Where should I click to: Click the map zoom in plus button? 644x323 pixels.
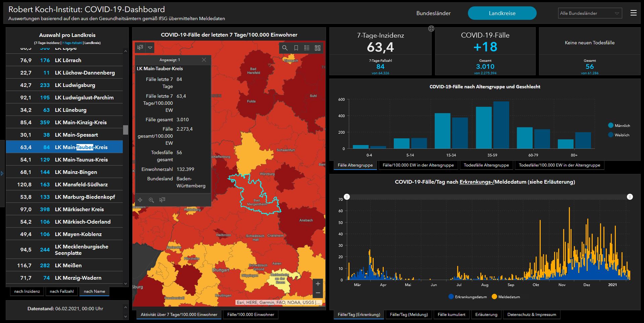(x=318, y=284)
